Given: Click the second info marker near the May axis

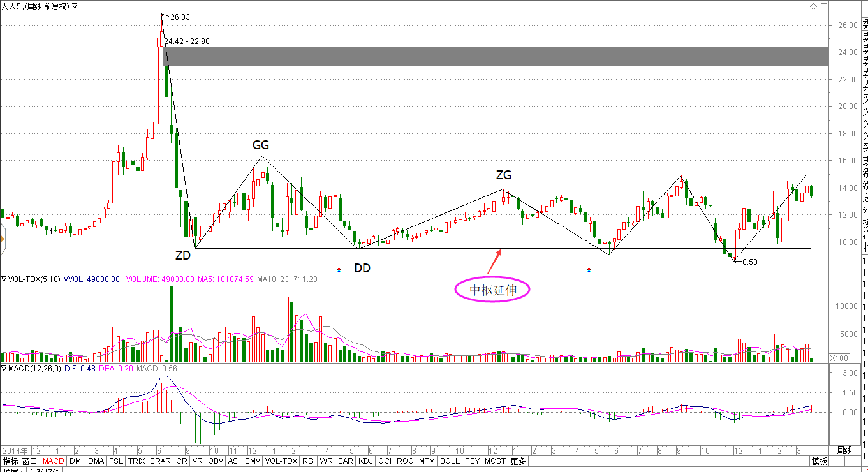Looking at the screenshot, I should click(x=589, y=270).
